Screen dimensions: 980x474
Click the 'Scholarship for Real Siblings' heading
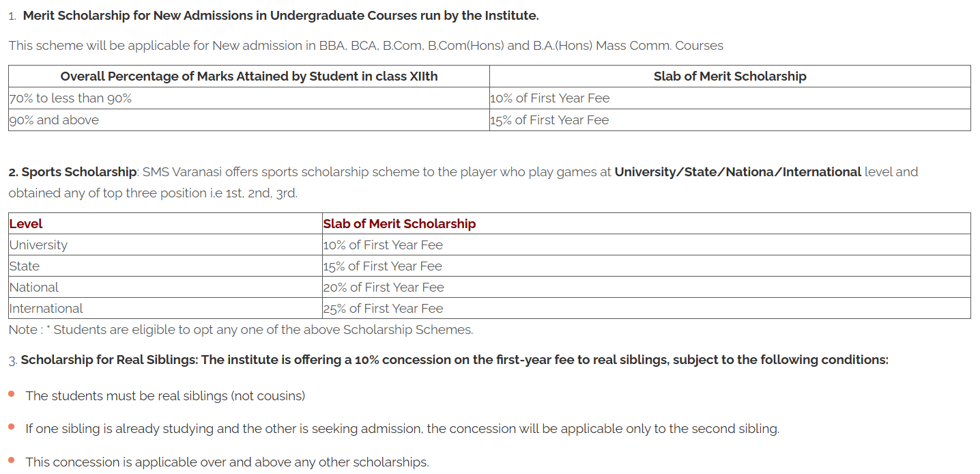click(x=109, y=360)
